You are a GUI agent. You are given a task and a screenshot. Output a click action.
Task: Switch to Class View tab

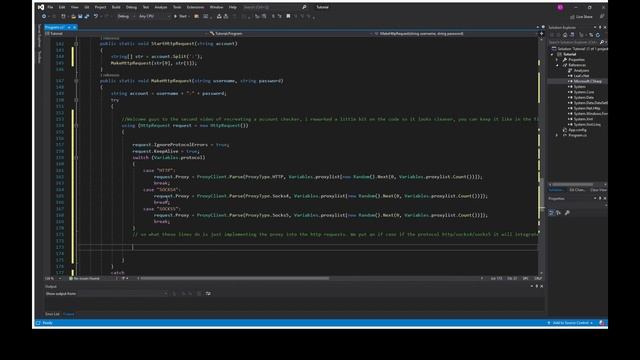[x=598, y=190]
